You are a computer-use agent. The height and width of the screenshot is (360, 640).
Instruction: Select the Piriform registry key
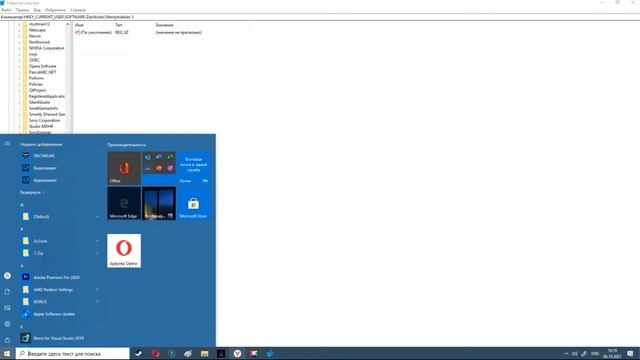[x=36, y=78]
